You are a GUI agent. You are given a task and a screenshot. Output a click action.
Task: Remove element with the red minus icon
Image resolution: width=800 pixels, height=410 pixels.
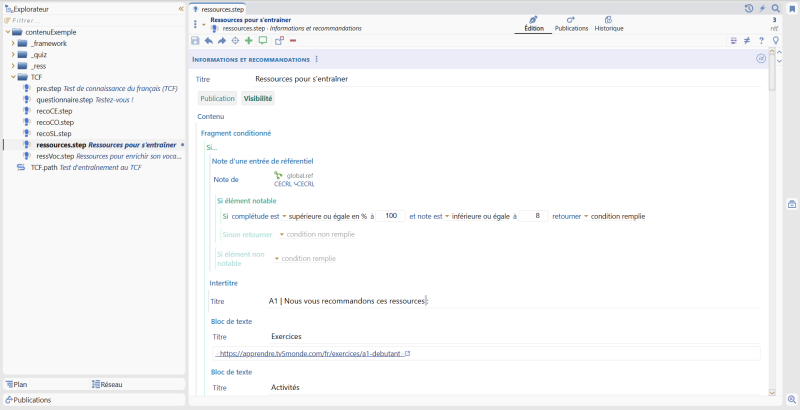pos(292,41)
